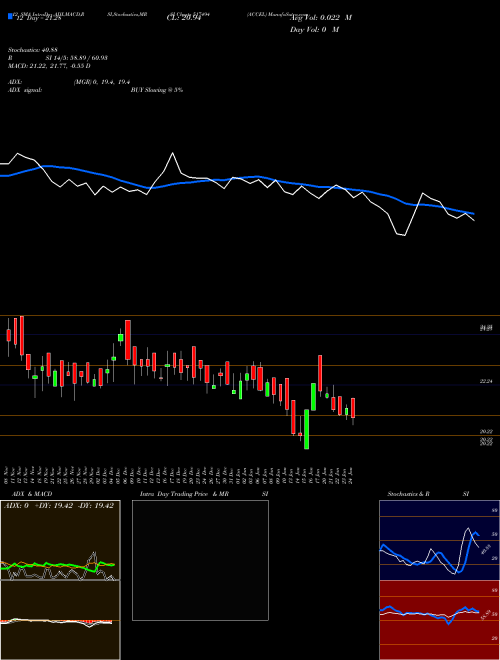The height and width of the screenshot is (660, 500).
Task: Click the white price line's highest peak
Action: (x=173, y=153)
